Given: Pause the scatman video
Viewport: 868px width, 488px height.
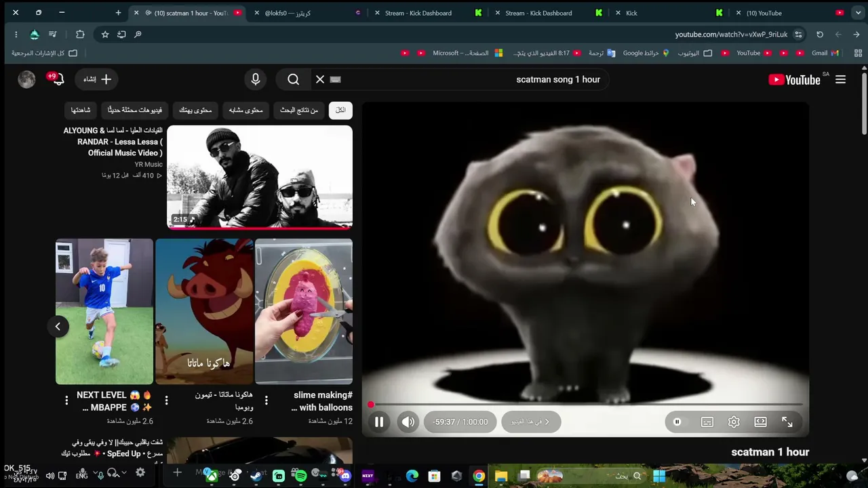Looking at the screenshot, I should point(379,422).
